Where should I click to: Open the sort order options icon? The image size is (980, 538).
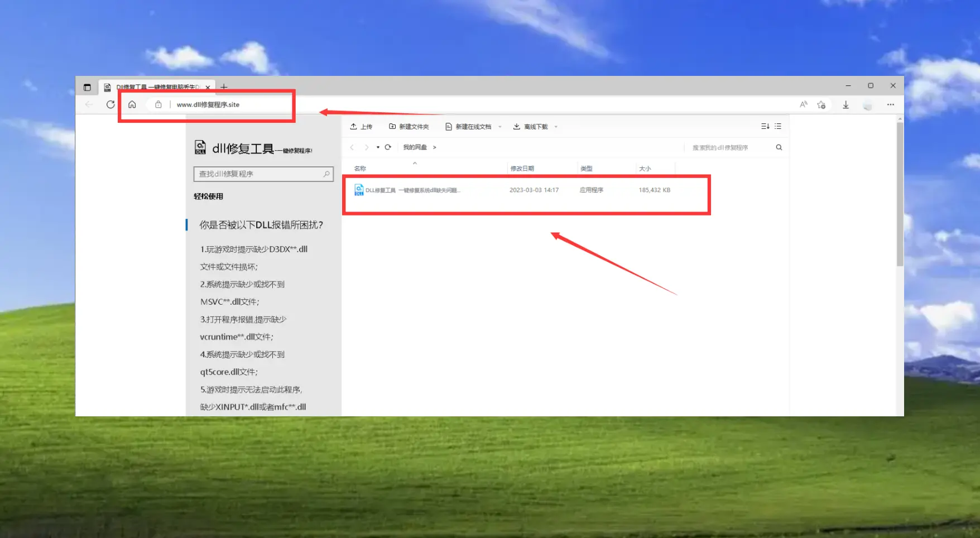coord(765,126)
